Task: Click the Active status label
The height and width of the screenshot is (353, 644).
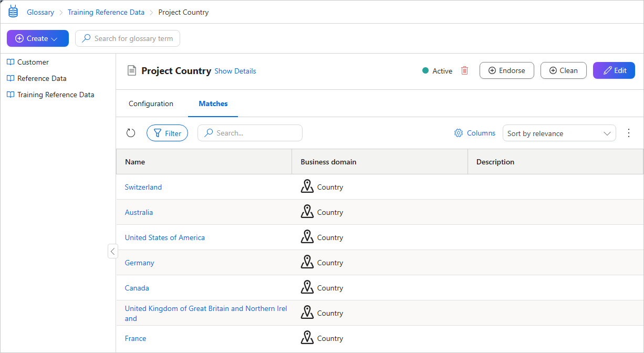Action: (442, 71)
